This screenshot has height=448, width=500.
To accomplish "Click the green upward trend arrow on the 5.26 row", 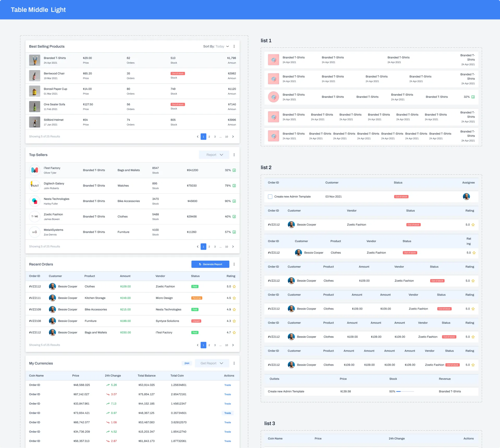I will click(107, 385).
